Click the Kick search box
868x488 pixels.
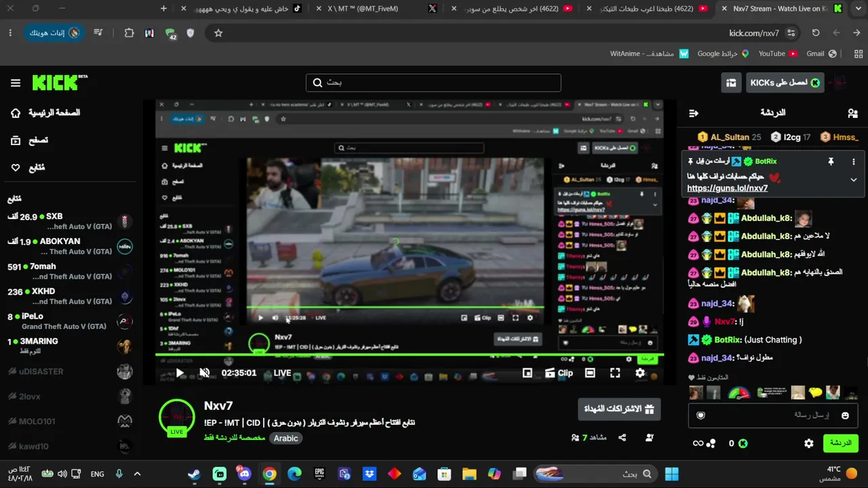click(433, 83)
